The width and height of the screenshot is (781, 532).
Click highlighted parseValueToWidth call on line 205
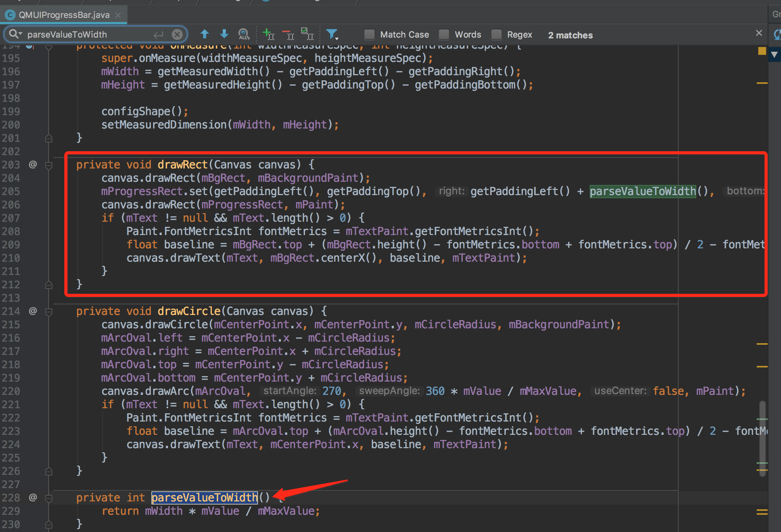pyautogui.click(x=643, y=191)
